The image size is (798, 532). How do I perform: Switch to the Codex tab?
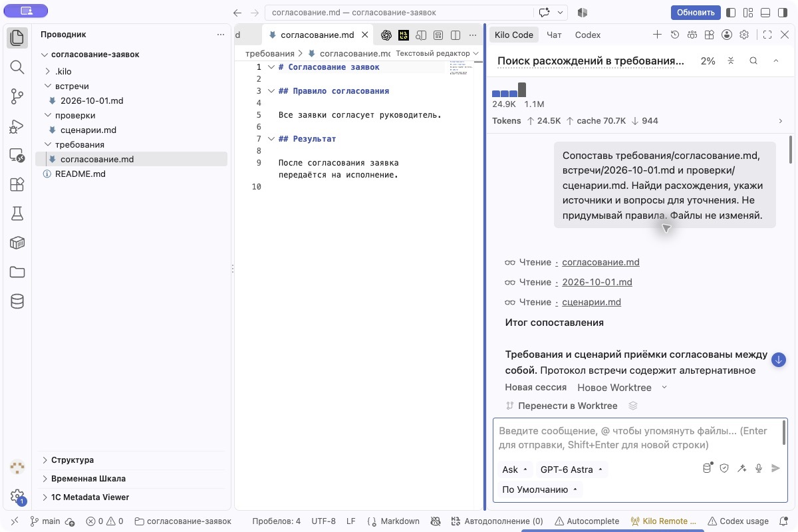point(588,35)
